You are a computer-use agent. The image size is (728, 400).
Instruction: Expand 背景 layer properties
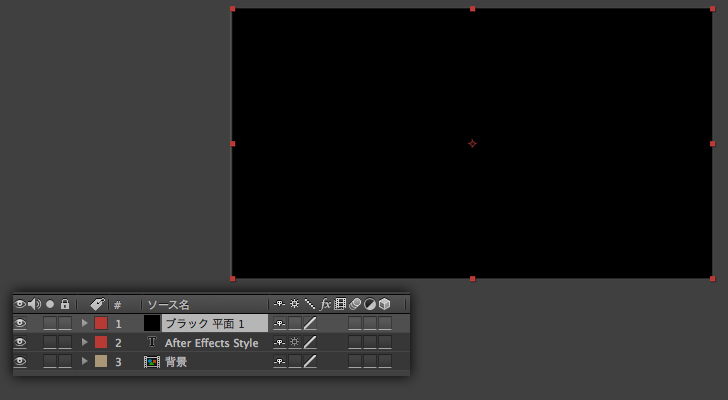pyautogui.click(x=84, y=361)
